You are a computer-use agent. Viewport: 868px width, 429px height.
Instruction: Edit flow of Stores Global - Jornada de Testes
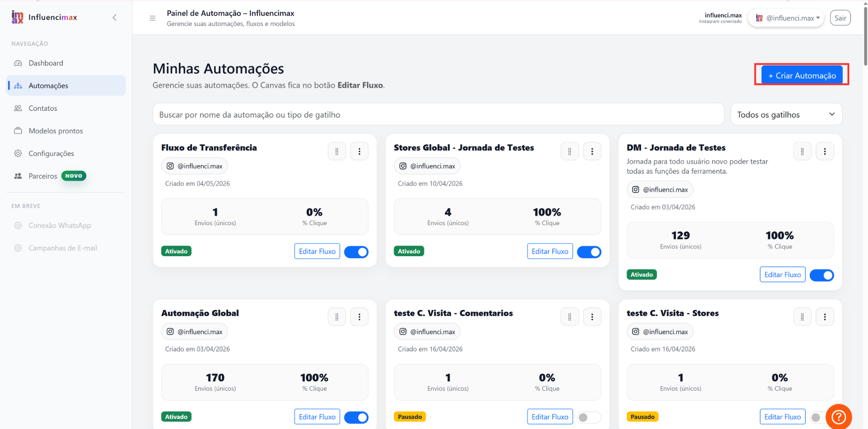550,251
